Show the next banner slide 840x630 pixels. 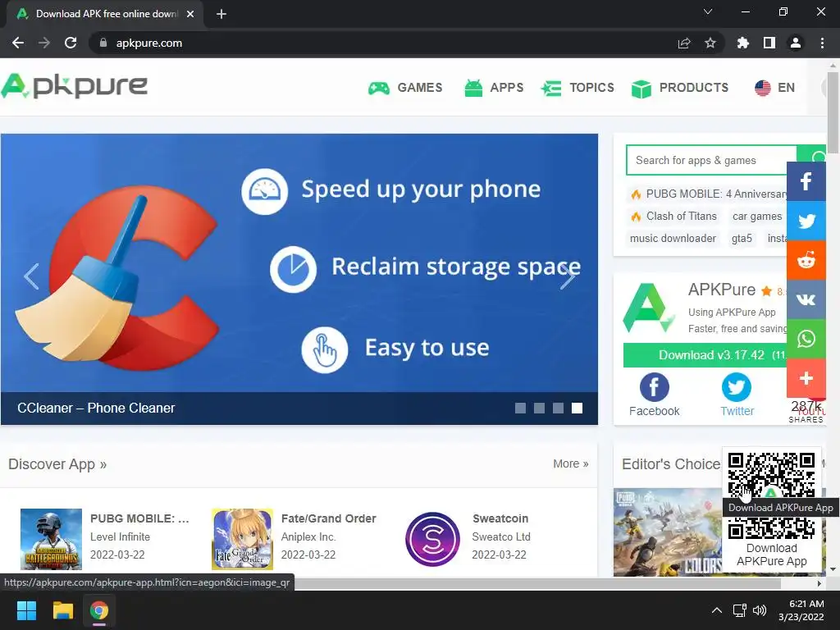(x=568, y=276)
